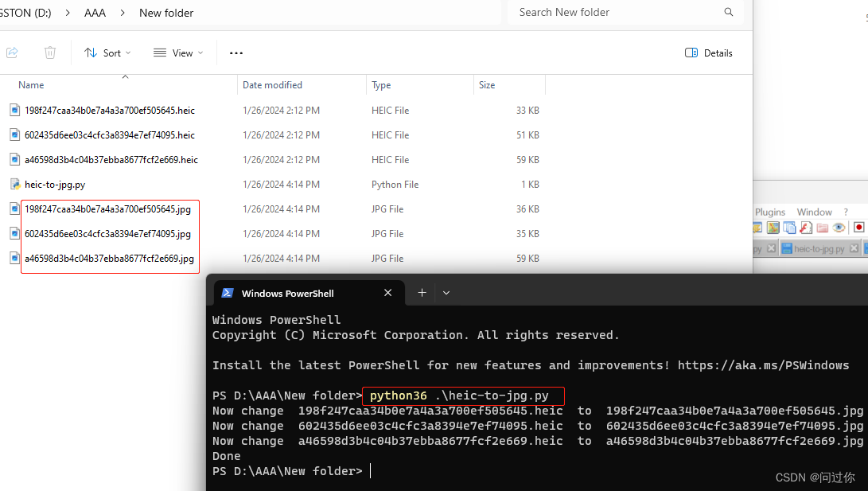Click the search magnifier in the search box

(x=728, y=12)
